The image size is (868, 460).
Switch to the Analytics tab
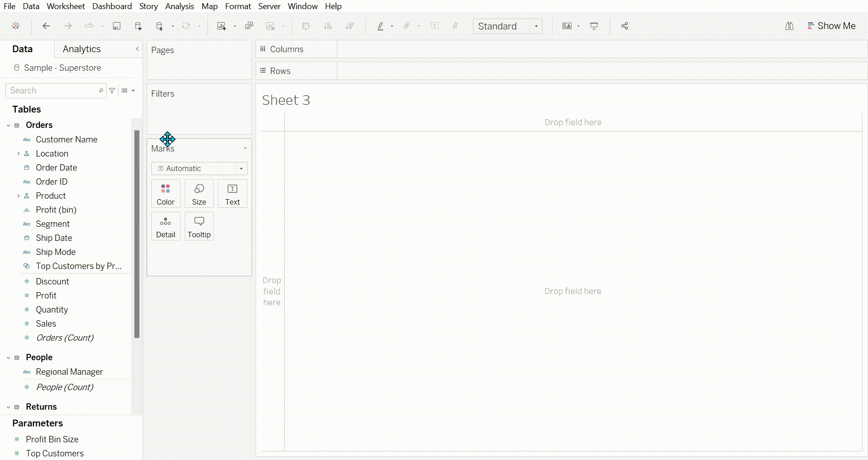pyautogui.click(x=82, y=49)
